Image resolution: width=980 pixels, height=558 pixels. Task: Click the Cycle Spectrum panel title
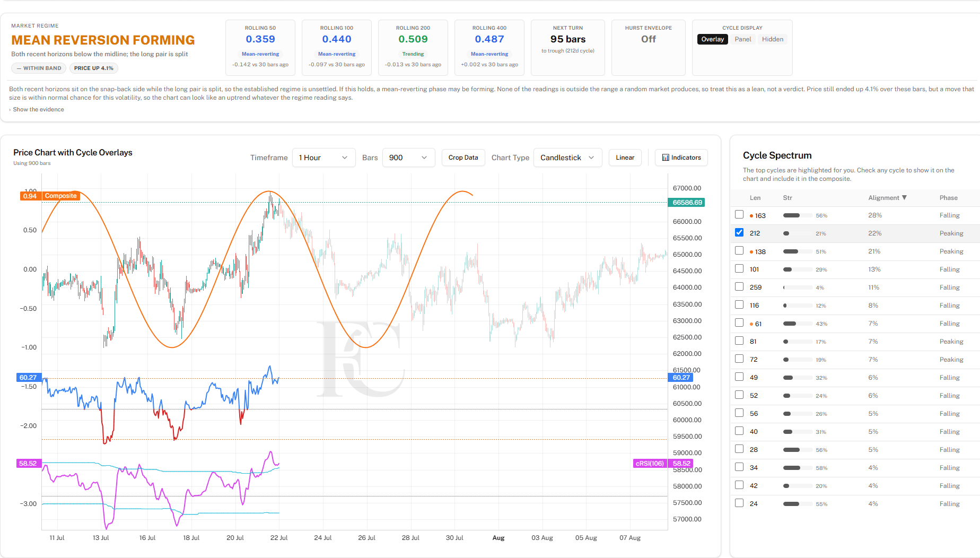(x=777, y=155)
